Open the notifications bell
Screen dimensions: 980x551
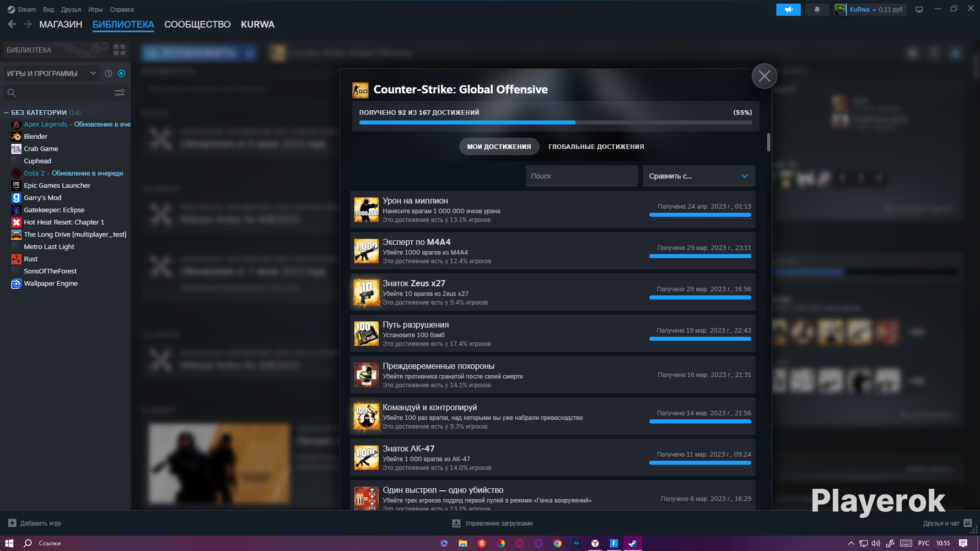click(817, 9)
